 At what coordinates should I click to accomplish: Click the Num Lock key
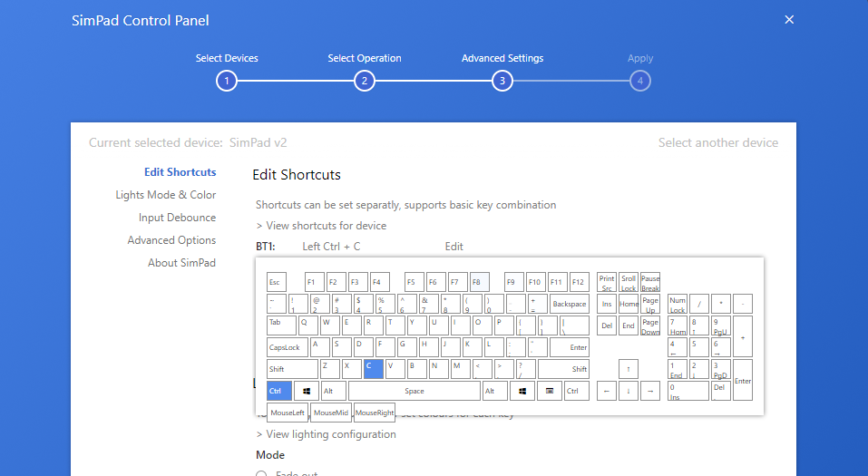point(677,304)
